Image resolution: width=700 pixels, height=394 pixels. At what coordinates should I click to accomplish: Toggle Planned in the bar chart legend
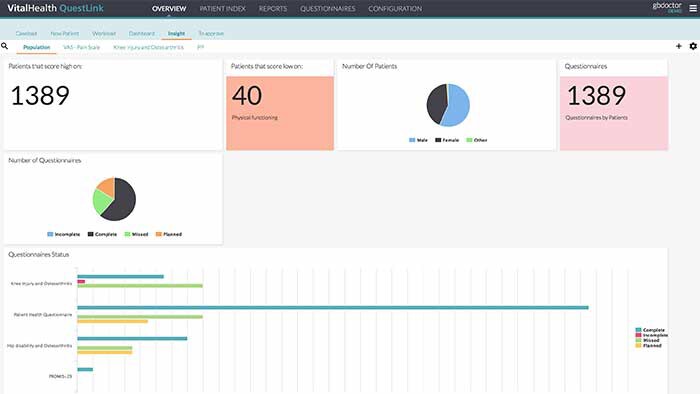(649, 346)
